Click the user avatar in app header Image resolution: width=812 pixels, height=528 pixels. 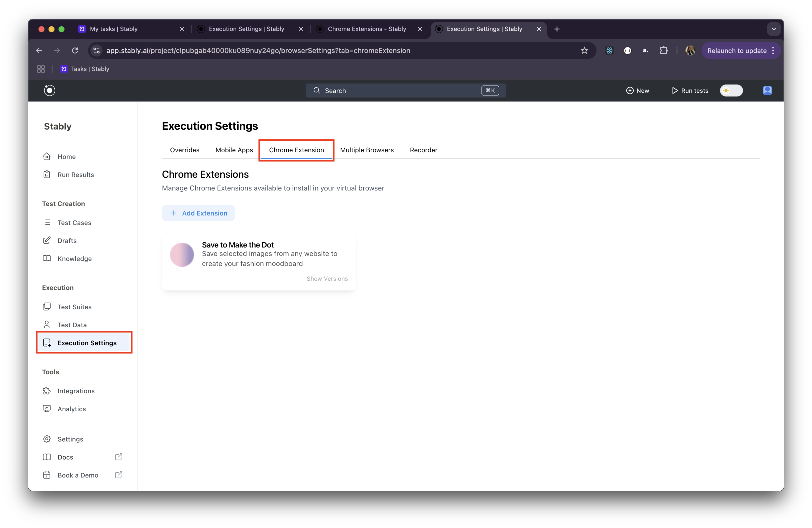pyautogui.click(x=767, y=90)
